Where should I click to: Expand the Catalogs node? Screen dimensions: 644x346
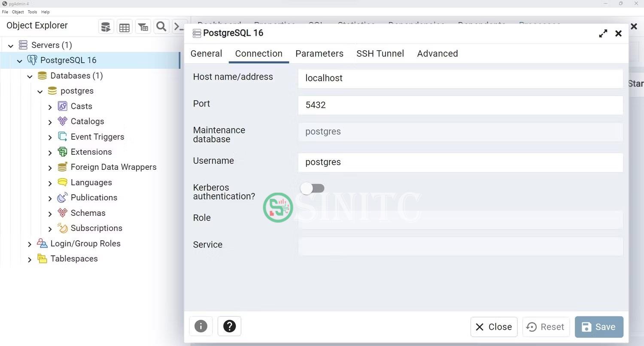click(50, 122)
